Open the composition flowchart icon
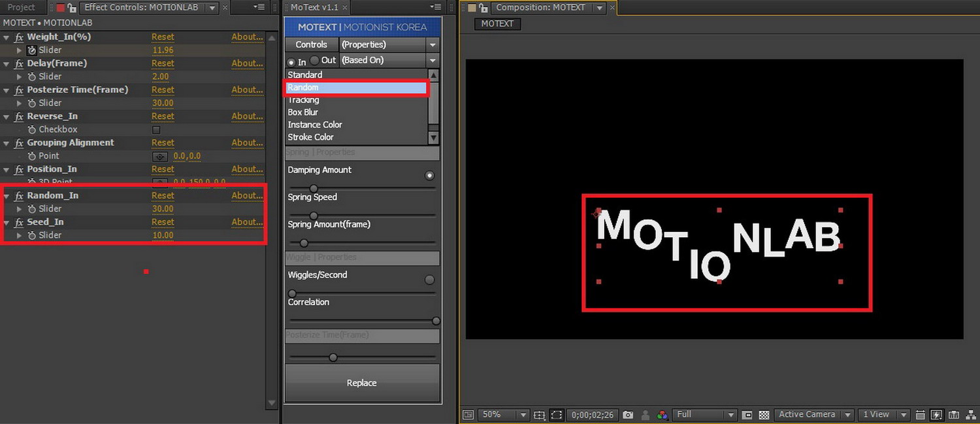Viewport: 980px width, 424px height. pos(970,415)
